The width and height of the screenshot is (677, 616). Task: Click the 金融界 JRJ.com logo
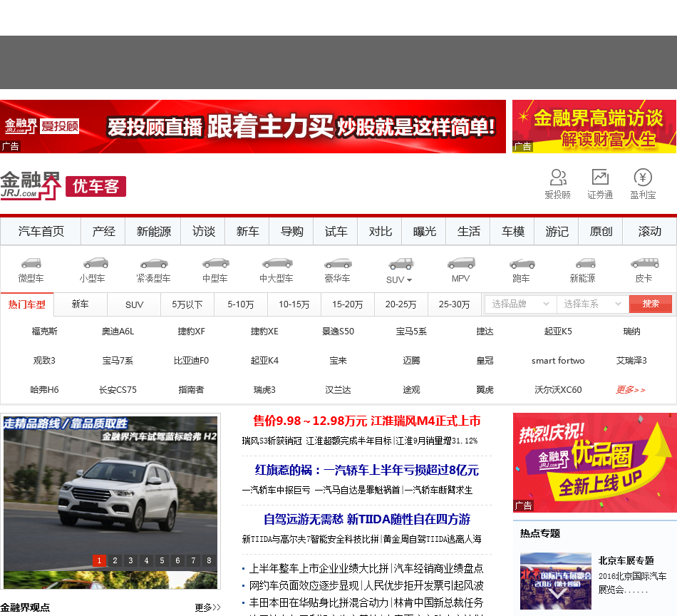pyautogui.click(x=31, y=186)
